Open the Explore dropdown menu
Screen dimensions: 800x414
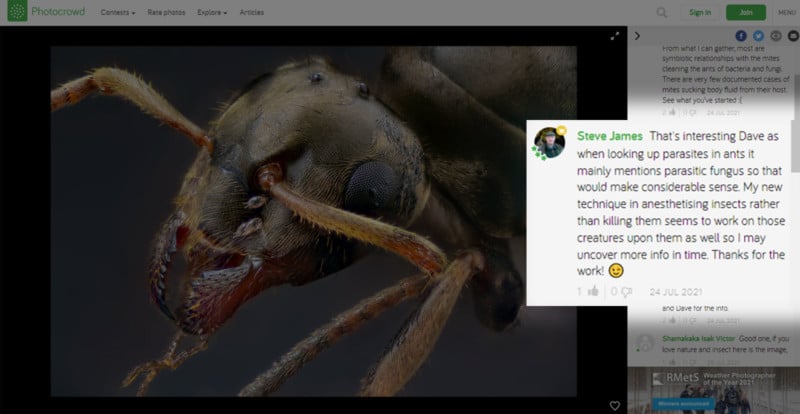tap(210, 13)
